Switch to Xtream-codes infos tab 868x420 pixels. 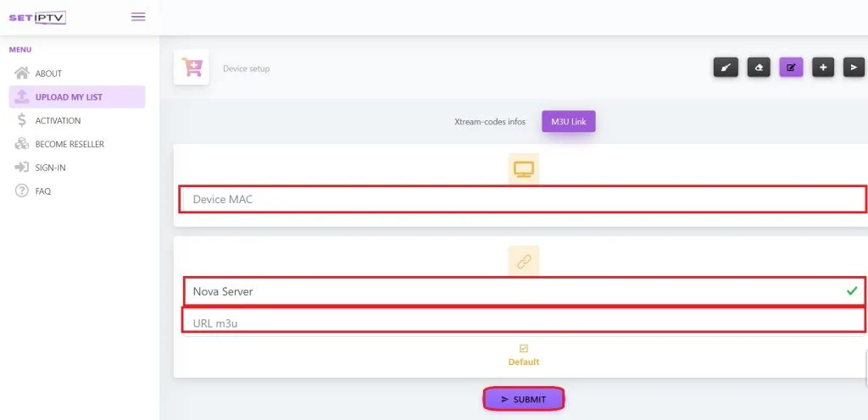tap(490, 122)
